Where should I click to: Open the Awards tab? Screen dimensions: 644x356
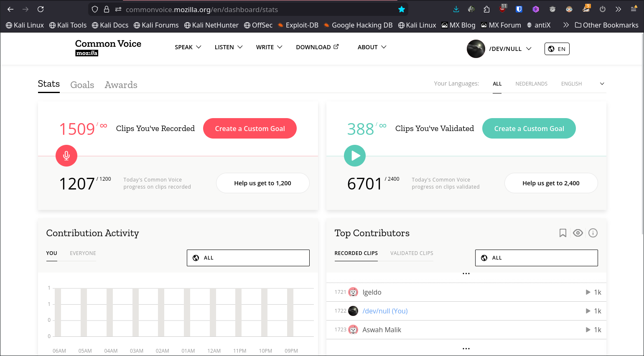point(121,85)
